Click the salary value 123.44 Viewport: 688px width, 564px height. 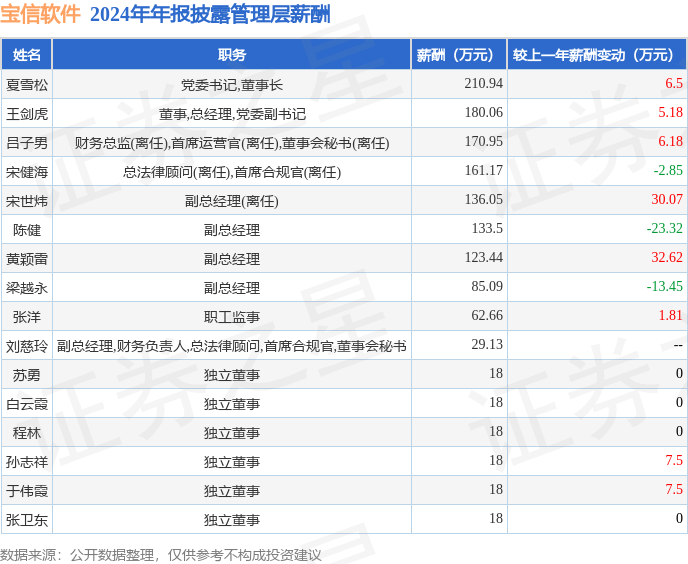pyautogui.click(x=484, y=257)
